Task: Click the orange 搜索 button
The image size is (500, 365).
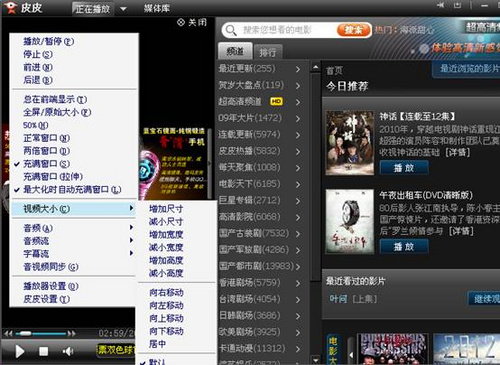Action: pyautogui.click(x=354, y=30)
